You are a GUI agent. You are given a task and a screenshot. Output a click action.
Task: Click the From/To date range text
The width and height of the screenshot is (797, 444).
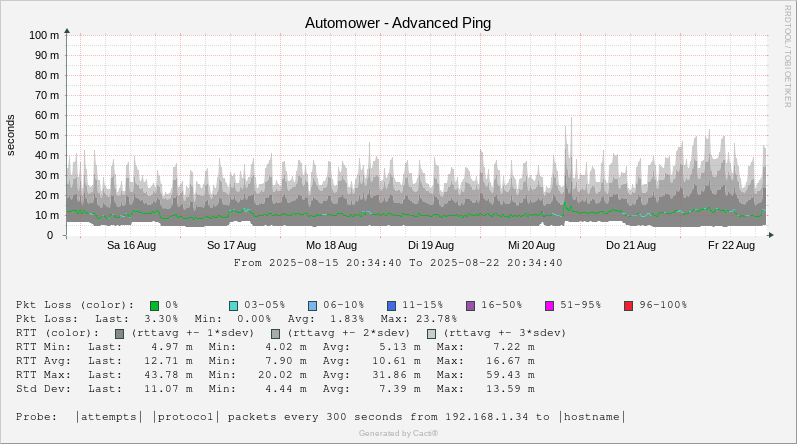pyautogui.click(x=398, y=263)
